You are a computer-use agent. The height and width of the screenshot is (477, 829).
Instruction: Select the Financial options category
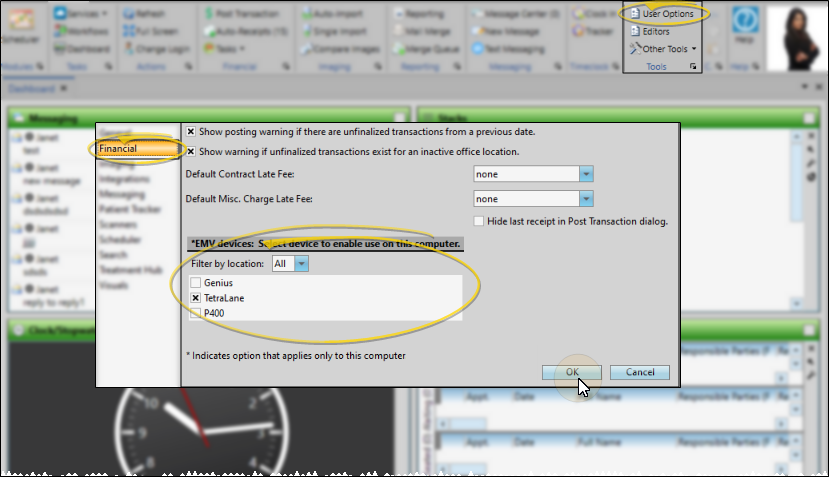pos(118,148)
